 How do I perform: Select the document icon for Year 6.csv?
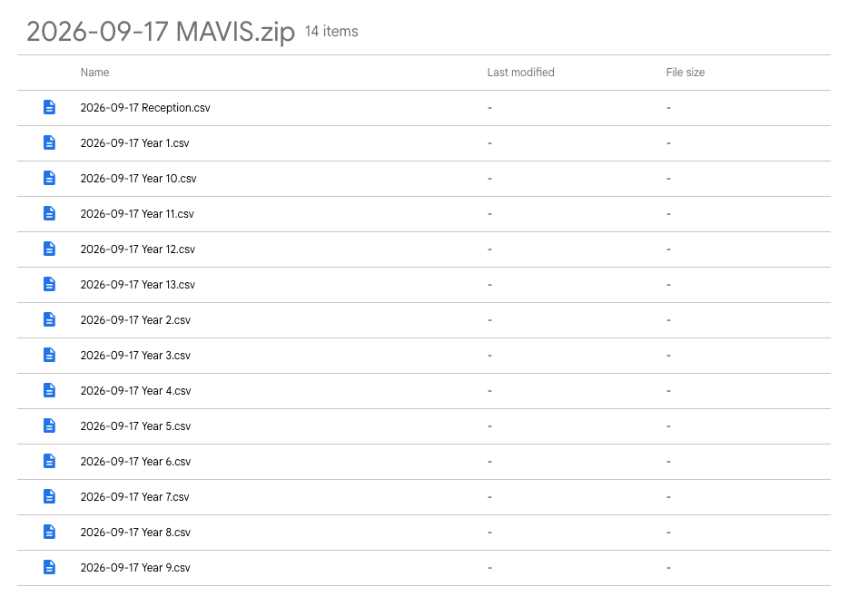(x=49, y=461)
